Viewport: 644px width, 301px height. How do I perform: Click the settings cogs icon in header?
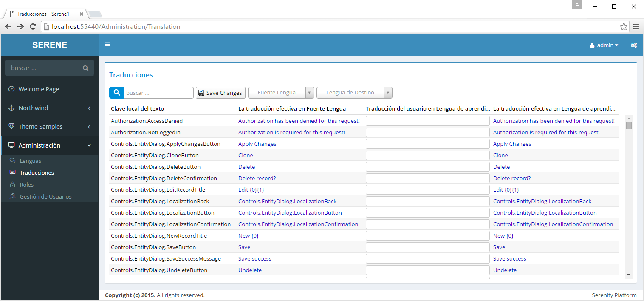(633, 45)
